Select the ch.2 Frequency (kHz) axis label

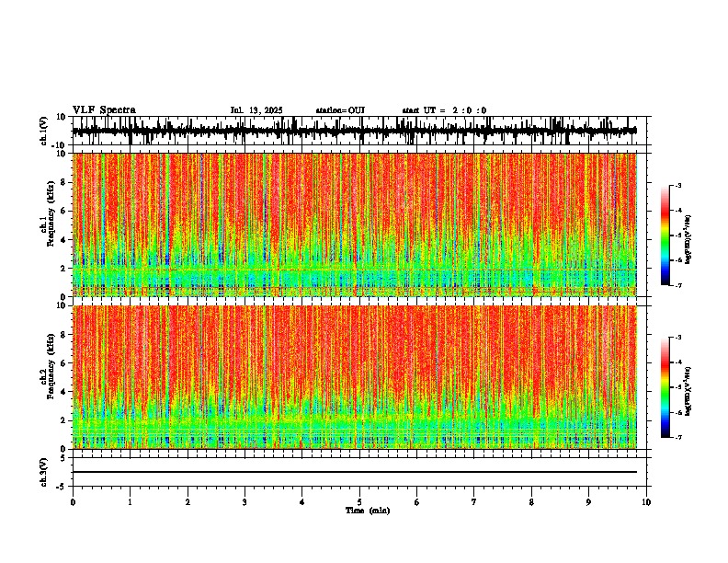(x=47, y=366)
